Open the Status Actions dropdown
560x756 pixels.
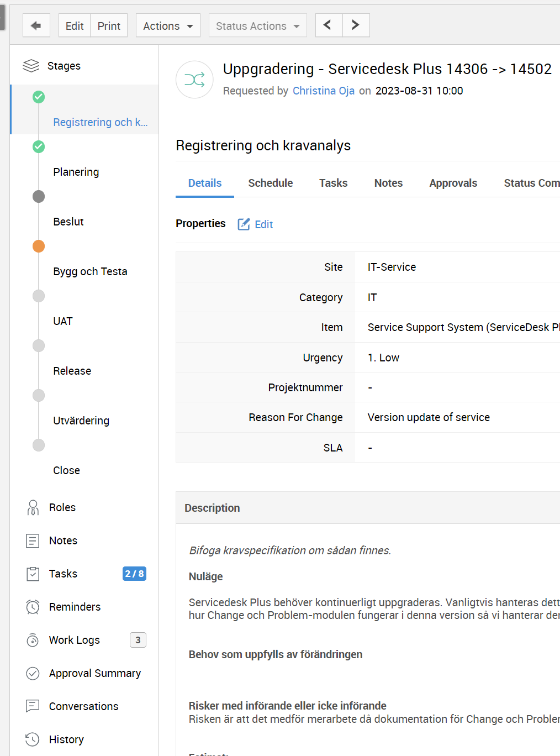[257, 25]
